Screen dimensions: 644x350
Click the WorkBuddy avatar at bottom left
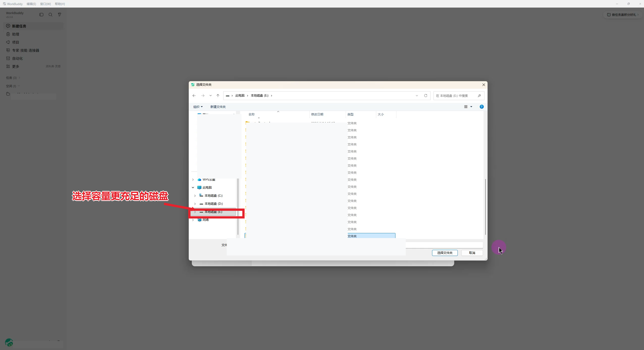9,342
